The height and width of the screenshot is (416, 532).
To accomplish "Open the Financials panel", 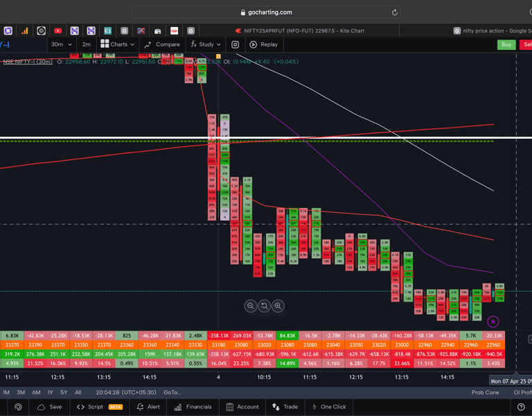I will click(193, 407).
